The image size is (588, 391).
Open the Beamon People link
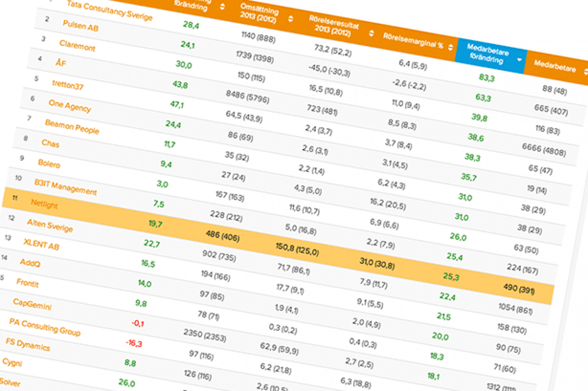click(x=72, y=126)
